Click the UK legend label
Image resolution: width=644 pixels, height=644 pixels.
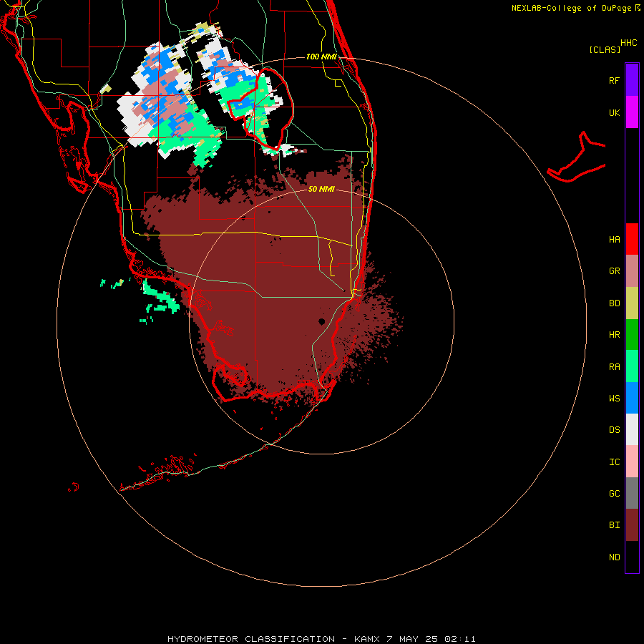[614, 112]
